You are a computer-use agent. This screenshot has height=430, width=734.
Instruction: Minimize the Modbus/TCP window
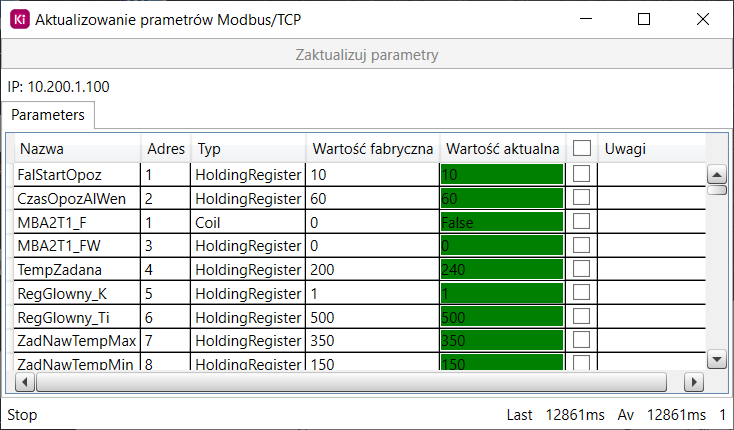[x=586, y=19]
